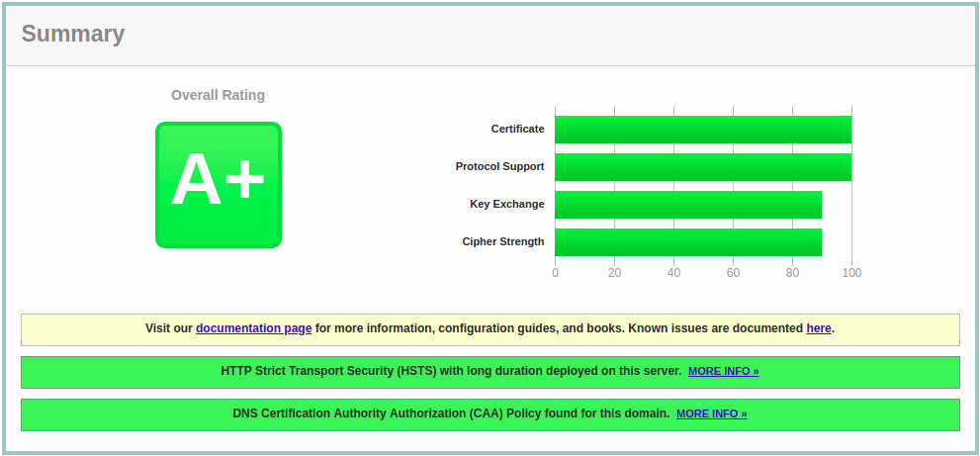The image size is (980, 456).
Task: Click the Certificate label
Action: pyautogui.click(x=517, y=129)
